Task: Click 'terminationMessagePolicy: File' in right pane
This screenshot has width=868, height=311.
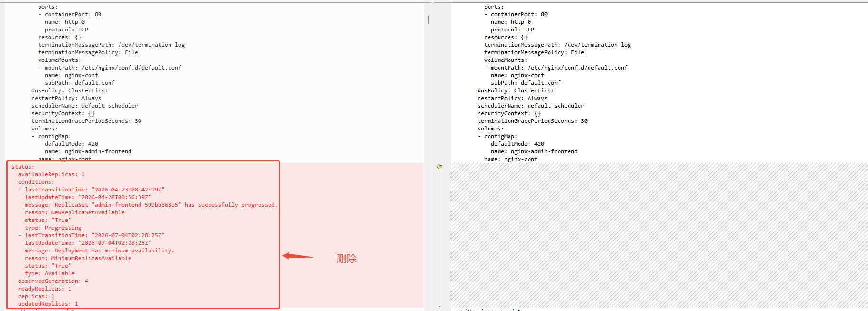Action: point(534,52)
